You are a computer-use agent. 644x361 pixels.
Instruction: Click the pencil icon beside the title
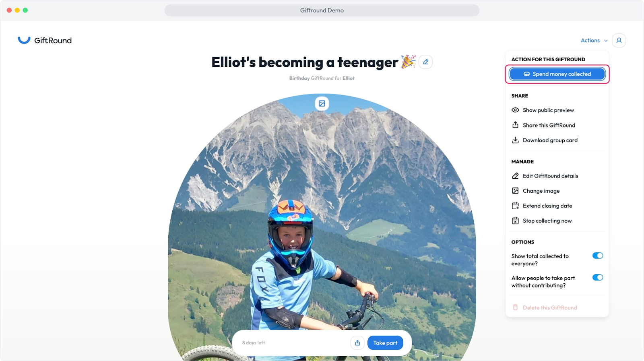pos(425,62)
